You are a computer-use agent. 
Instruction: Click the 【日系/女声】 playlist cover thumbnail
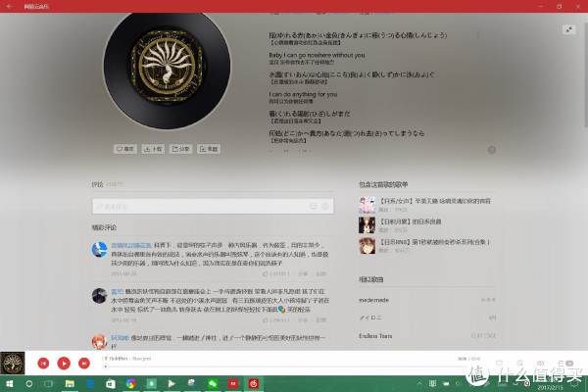pyautogui.click(x=367, y=205)
